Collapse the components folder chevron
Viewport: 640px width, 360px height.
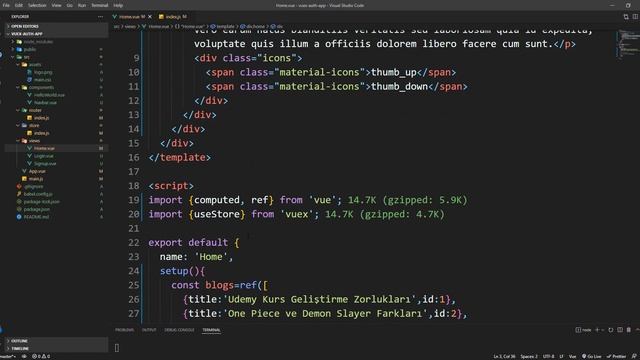pyautogui.click(x=18, y=87)
